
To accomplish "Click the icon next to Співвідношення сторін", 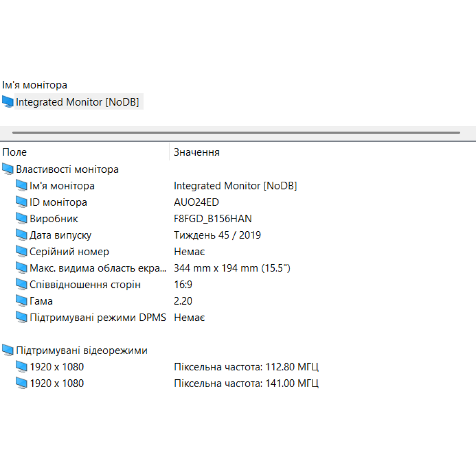I will (21, 284).
